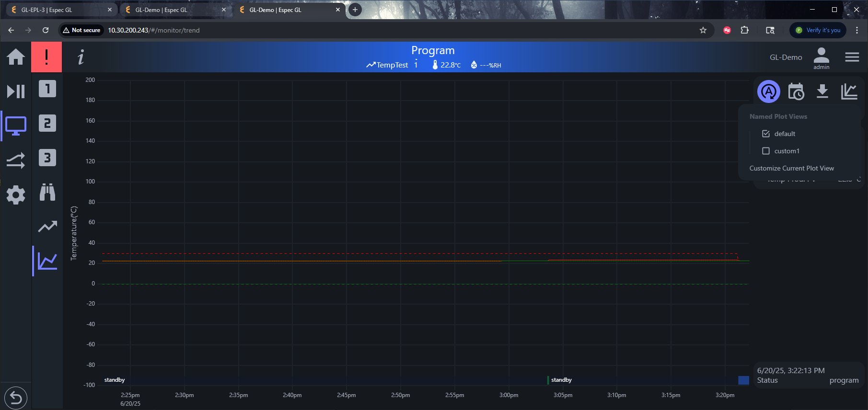Viewport: 868px width, 410px height.
Task: Open the calendar time range icon
Action: click(x=796, y=91)
